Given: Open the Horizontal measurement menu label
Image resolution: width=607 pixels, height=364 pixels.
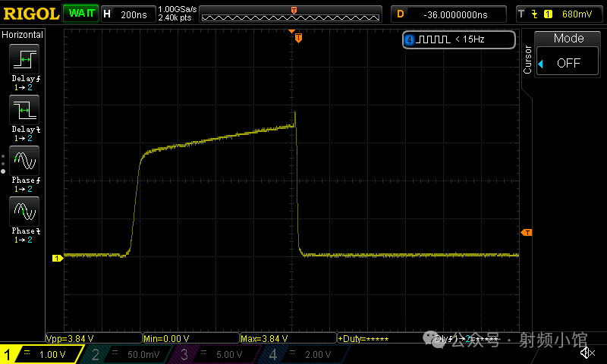Looking at the screenshot, I should (23, 35).
